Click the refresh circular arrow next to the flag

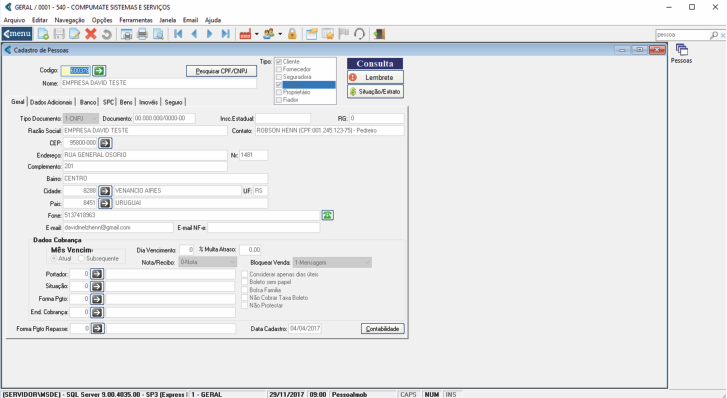pyautogui.click(x=359, y=34)
